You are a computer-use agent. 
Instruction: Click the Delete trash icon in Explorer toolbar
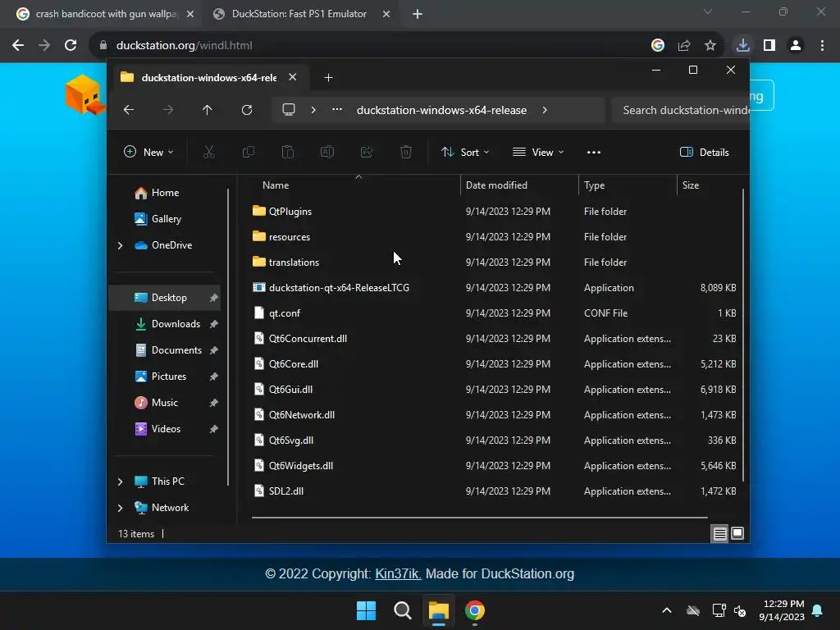(406, 152)
